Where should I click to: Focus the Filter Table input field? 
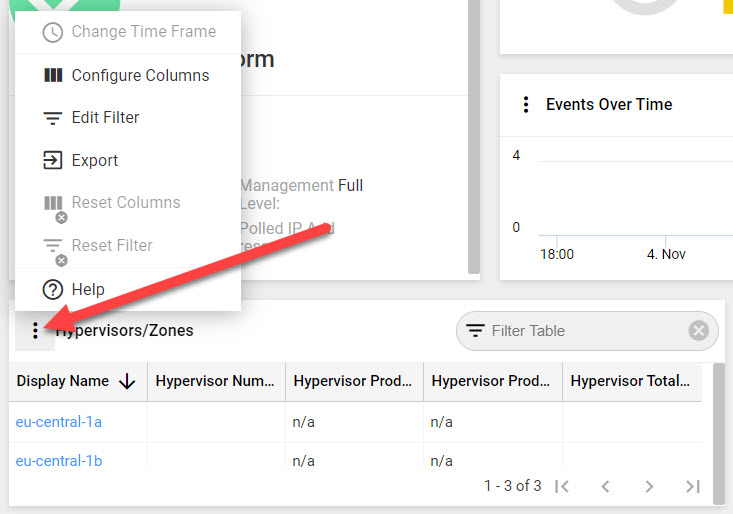[x=587, y=331]
